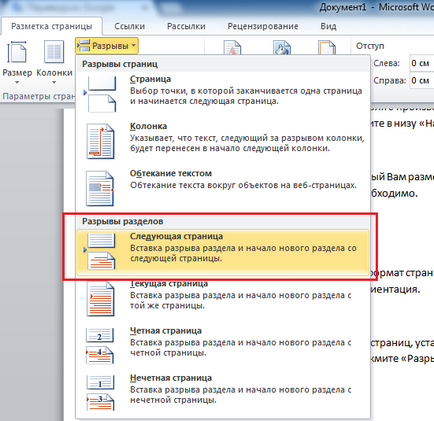Insert a Страница page break
This screenshot has width=434, height=421.
(x=223, y=90)
